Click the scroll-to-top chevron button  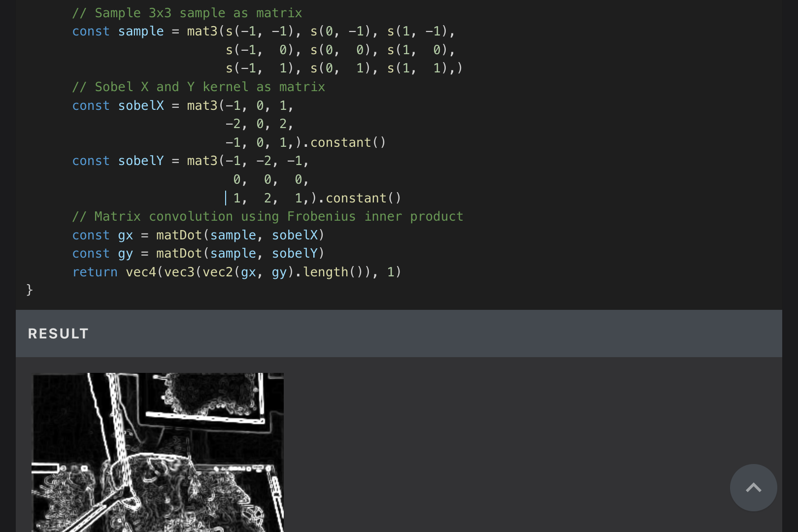tap(753, 488)
